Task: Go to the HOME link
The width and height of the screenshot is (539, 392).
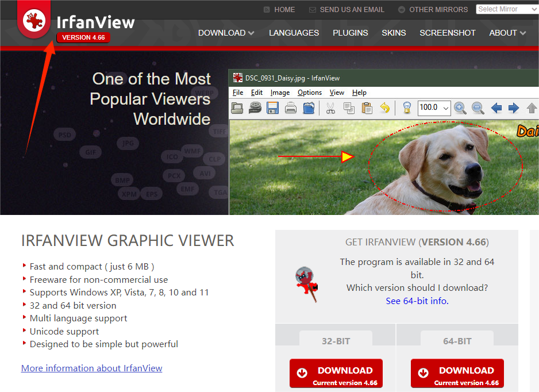Action: point(284,10)
